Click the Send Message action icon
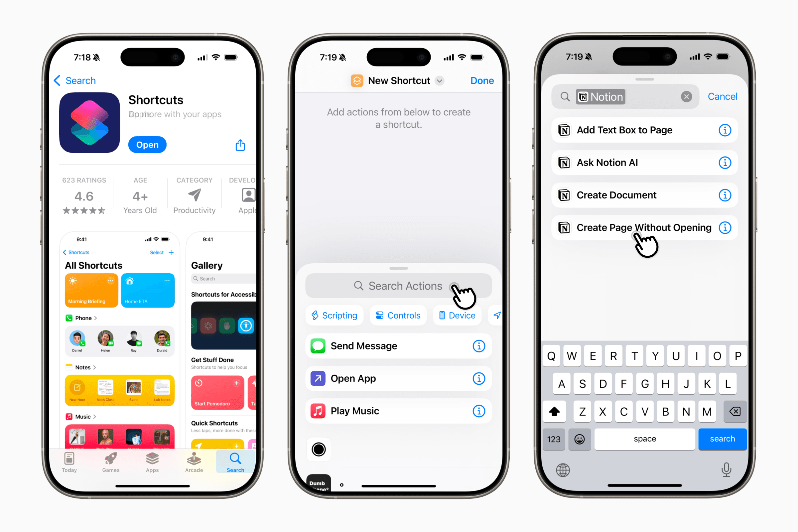Image resolution: width=798 pixels, height=532 pixels. pos(318,346)
